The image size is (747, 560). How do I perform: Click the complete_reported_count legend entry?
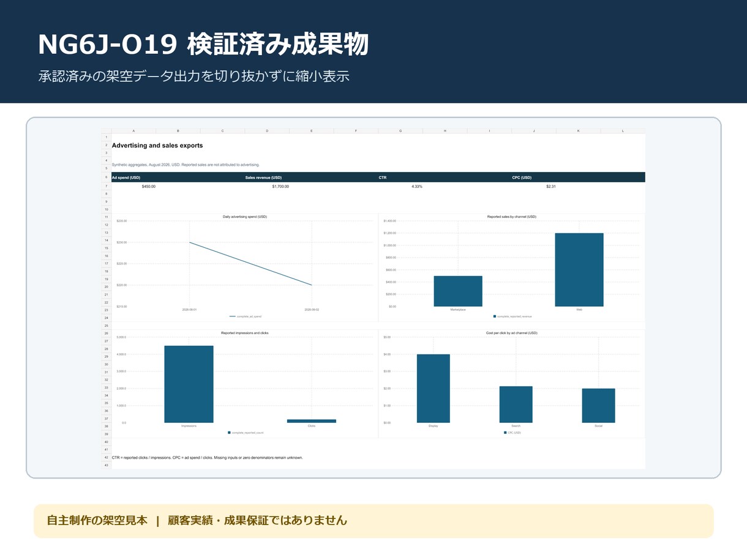tap(246, 433)
